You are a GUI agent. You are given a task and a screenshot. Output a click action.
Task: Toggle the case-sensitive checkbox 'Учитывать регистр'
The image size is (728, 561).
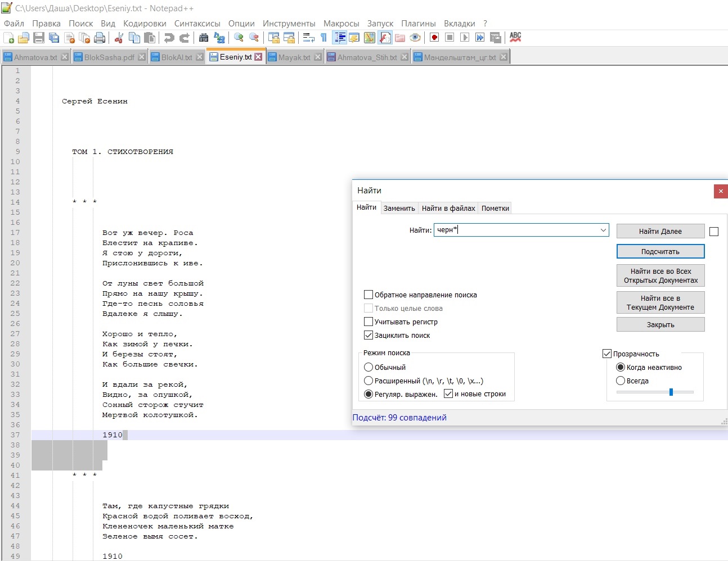[x=369, y=322]
